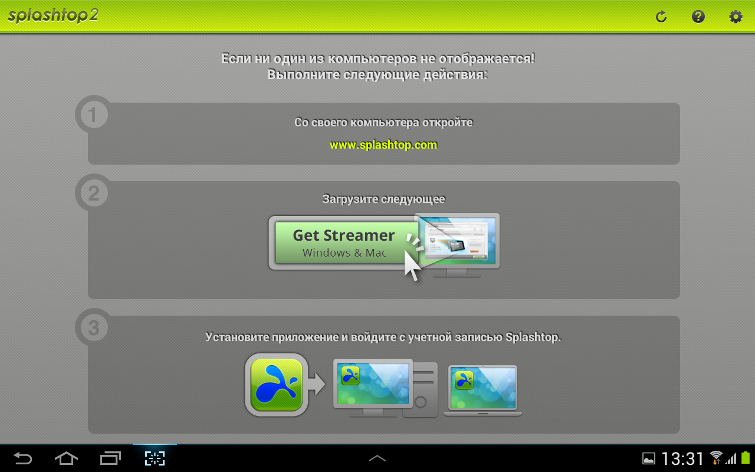Refresh the computer list
The image size is (755, 472).
661,17
